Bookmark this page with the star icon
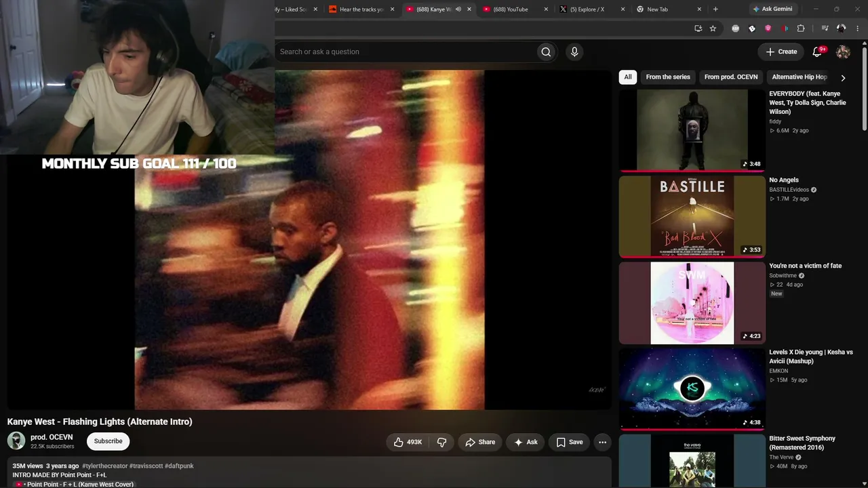The height and width of the screenshot is (488, 868). point(713,28)
